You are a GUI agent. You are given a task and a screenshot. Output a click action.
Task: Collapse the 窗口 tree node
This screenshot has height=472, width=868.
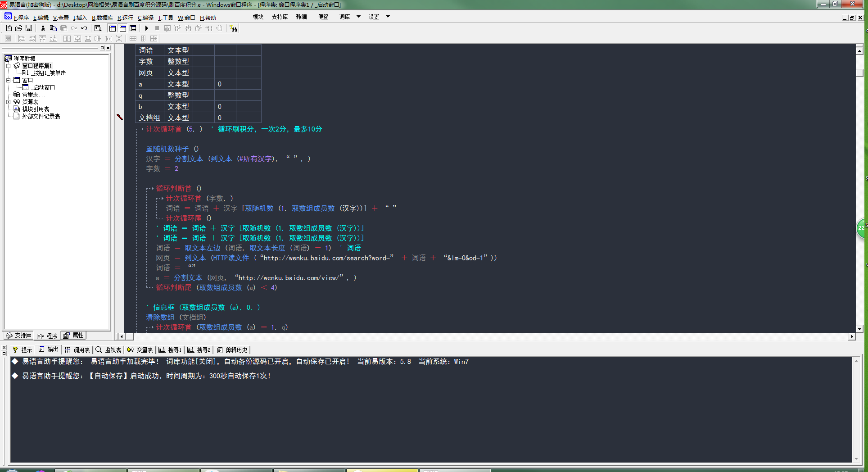(x=8, y=80)
